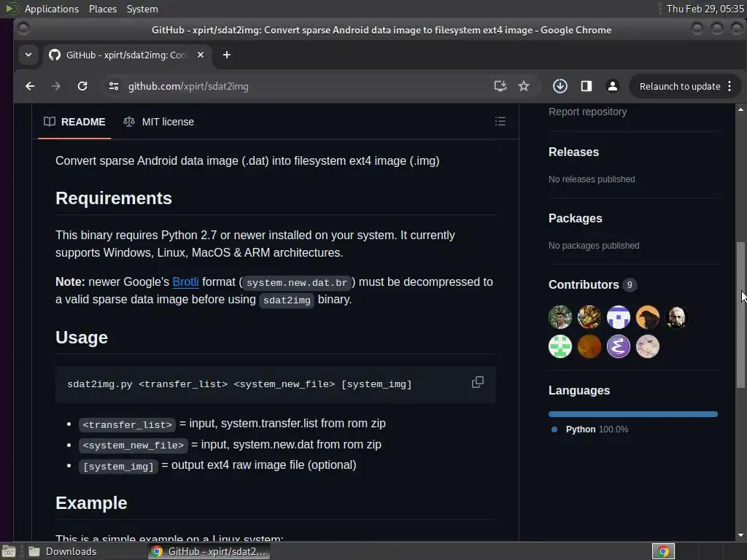
Task: Click the Example heading
Action: [x=91, y=503]
